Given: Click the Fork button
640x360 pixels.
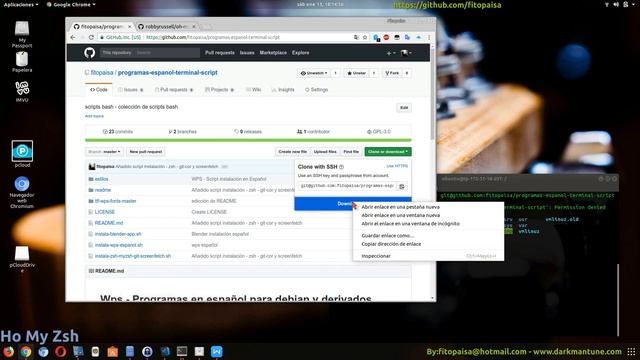Looking at the screenshot, I should click(392, 73).
